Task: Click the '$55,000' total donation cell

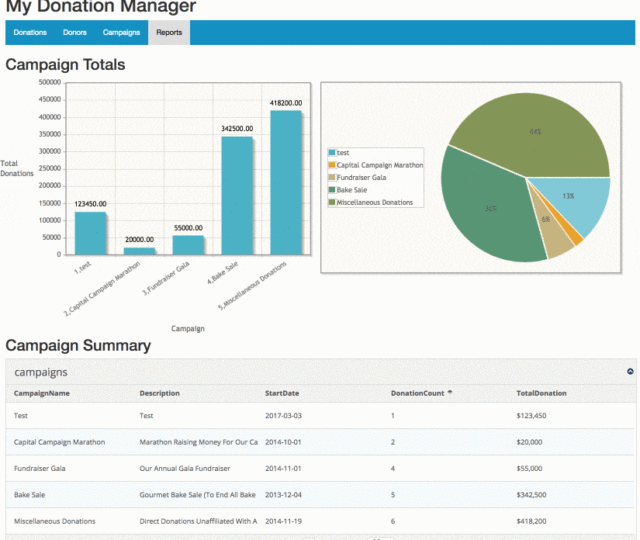Action: click(x=529, y=468)
